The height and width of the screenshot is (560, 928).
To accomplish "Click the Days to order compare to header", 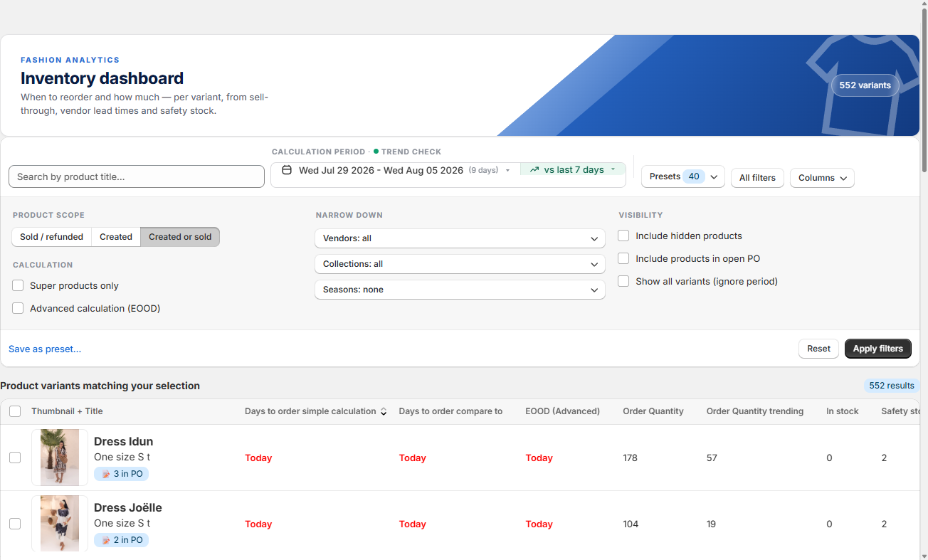I will tap(450, 411).
